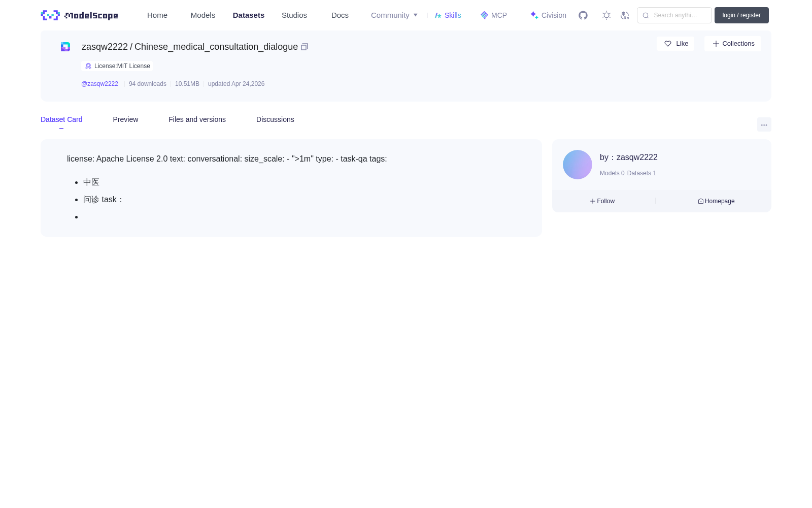Click the '10.51MB' size text
The width and height of the screenshot is (812, 508).
click(187, 84)
